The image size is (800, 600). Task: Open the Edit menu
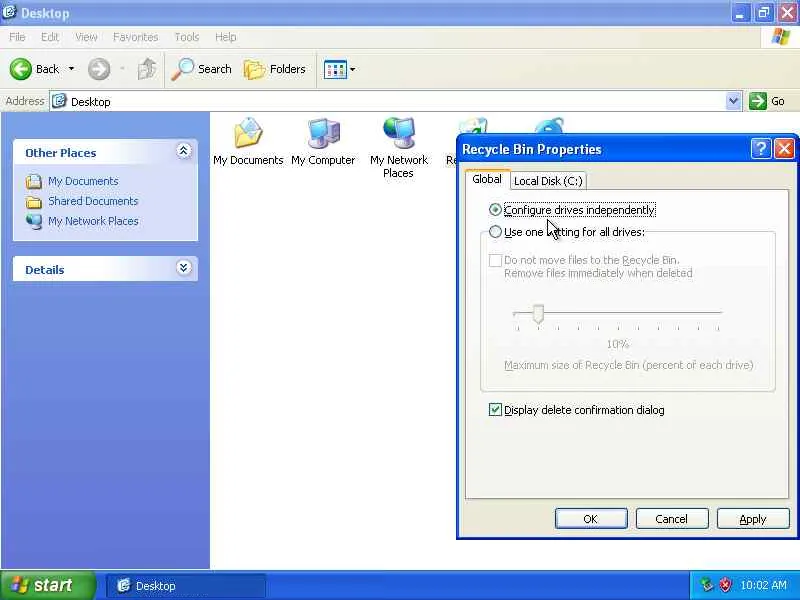tap(49, 37)
